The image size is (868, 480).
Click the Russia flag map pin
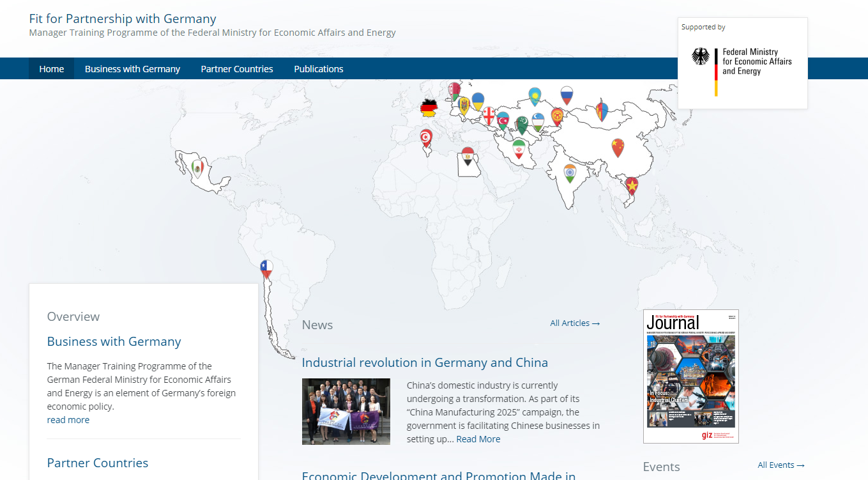pos(567,95)
